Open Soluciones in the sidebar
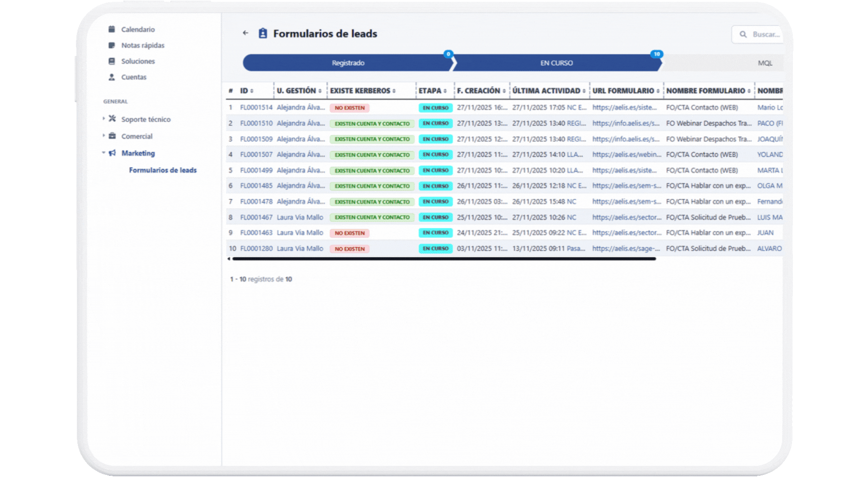This screenshot has height=488, width=868. click(x=111, y=61)
